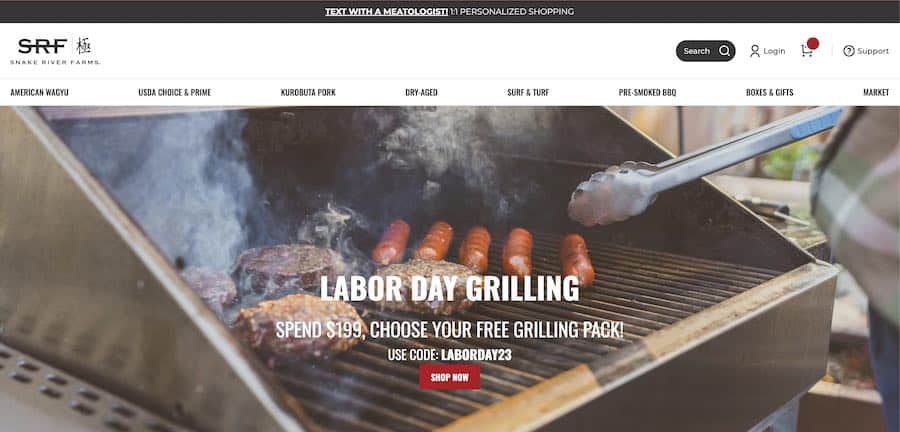Screen dimensions: 900x432
Task: Open the Support link
Action: (873, 51)
